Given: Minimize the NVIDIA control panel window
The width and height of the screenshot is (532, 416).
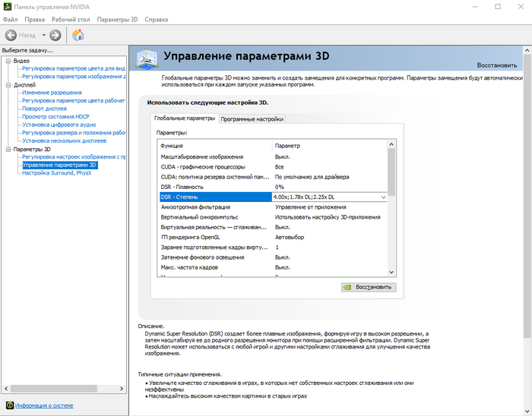Looking at the screenshot, I should [x=475, y=7].
